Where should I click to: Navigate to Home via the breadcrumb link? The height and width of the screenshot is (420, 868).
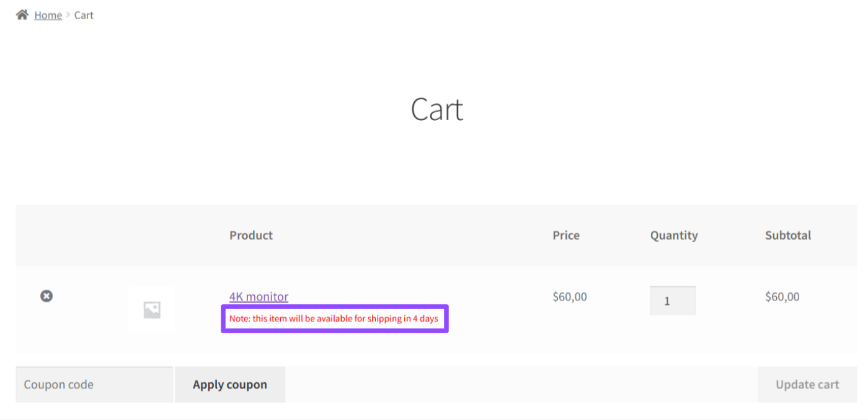48,14
